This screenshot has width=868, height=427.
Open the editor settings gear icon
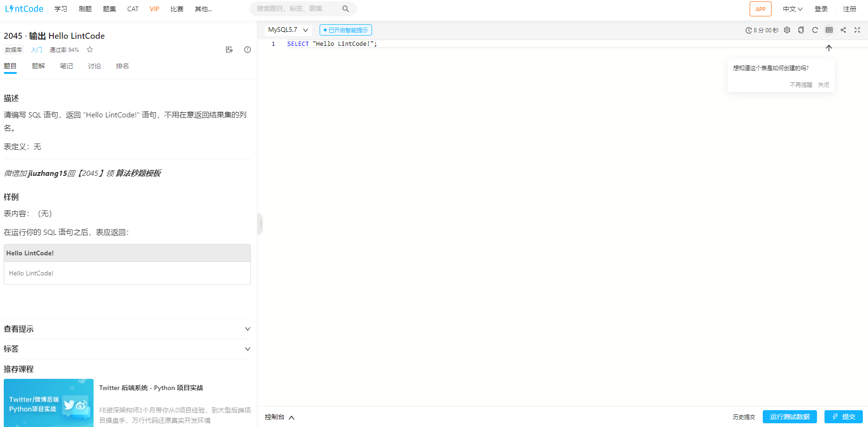[787, 30]
